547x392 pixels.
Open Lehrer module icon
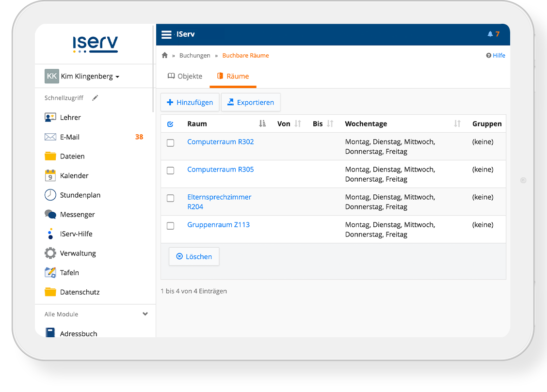pyautogui.click(x=50, y=117)
